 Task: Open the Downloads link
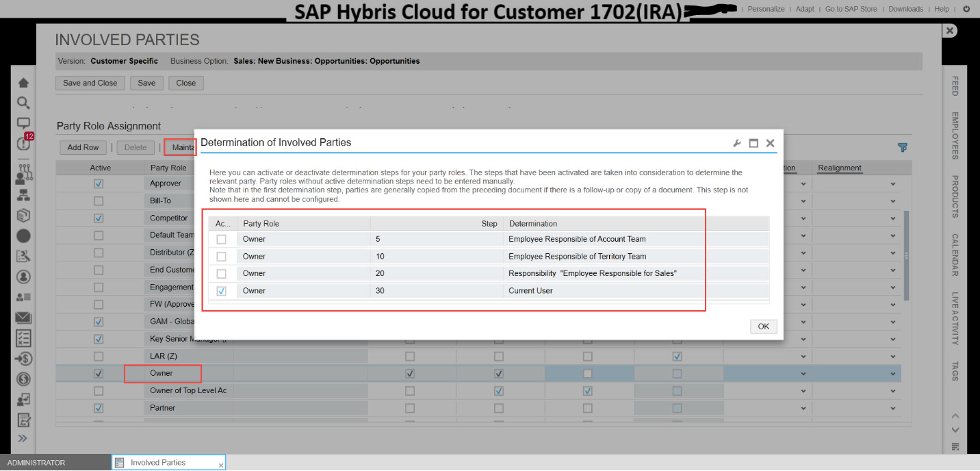pos(905,9)
